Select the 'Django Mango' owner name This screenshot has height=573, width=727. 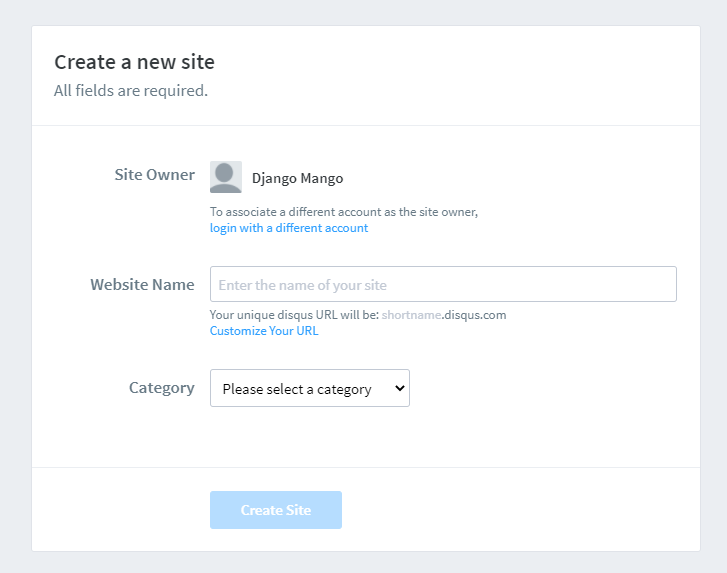(298, 178)
